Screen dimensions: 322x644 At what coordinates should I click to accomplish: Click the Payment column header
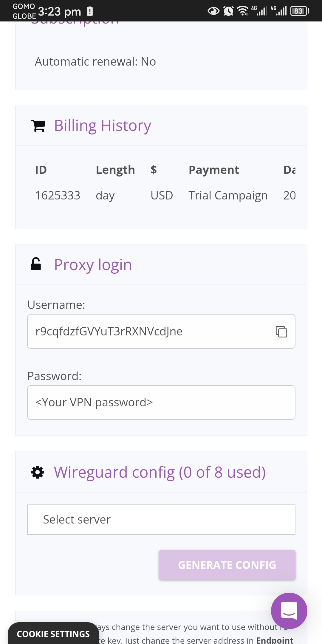[214, 170]
